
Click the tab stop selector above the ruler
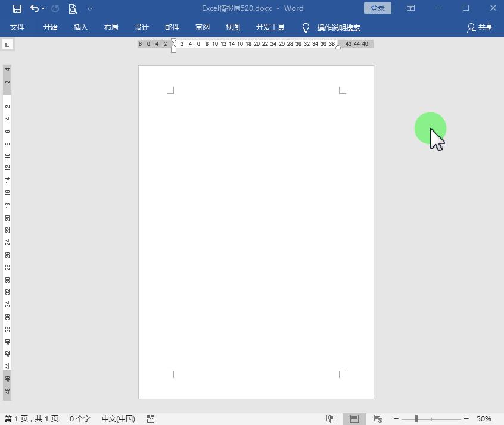click(x=7, y=44)
